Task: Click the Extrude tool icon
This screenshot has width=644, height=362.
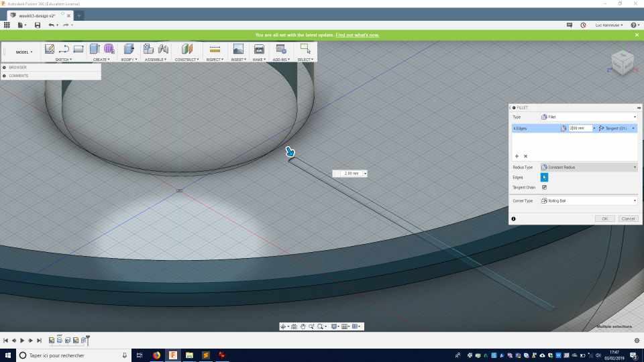Action: (95, 49)
